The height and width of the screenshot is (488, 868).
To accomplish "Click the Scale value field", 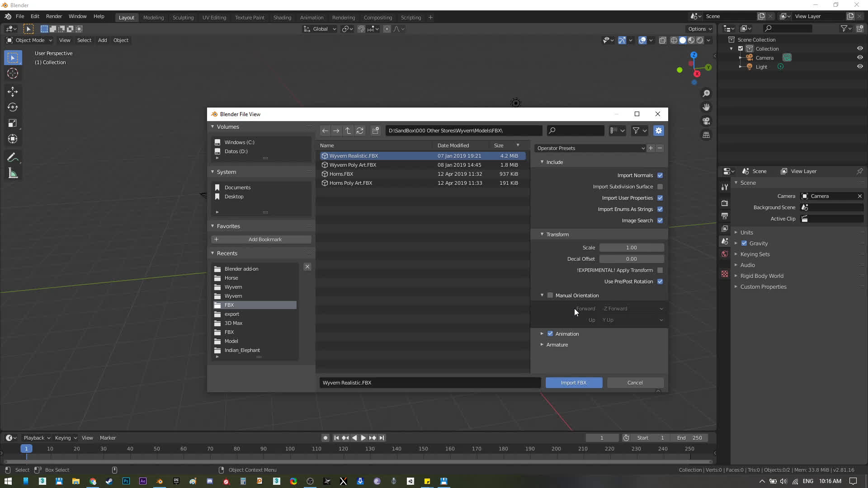I will click(631, 248).
